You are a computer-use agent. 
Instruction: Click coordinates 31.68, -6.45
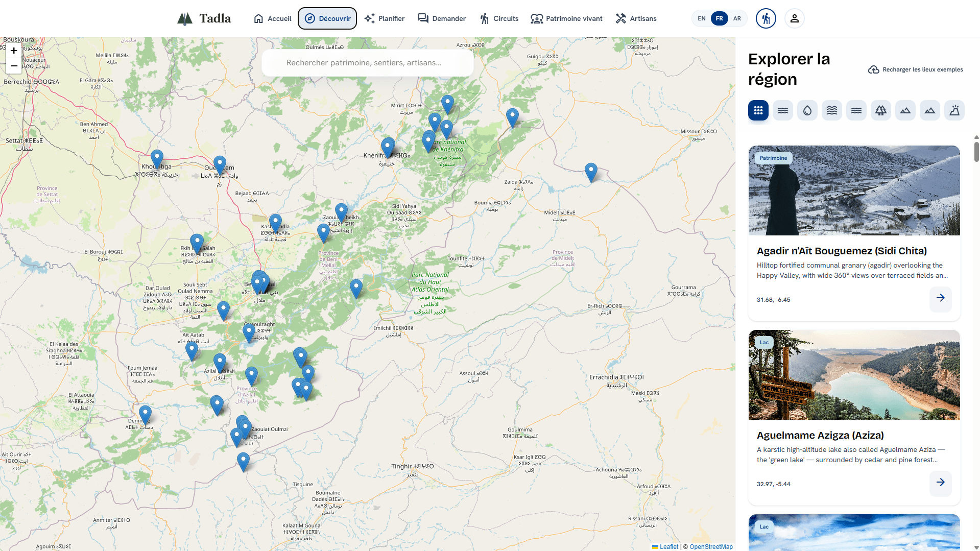coord(773,300)
